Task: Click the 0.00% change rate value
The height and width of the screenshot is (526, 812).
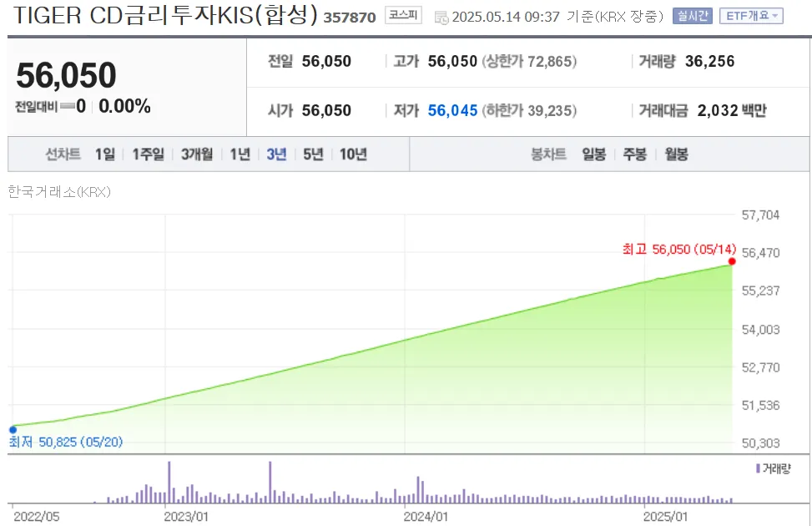Action: point(125,106)
